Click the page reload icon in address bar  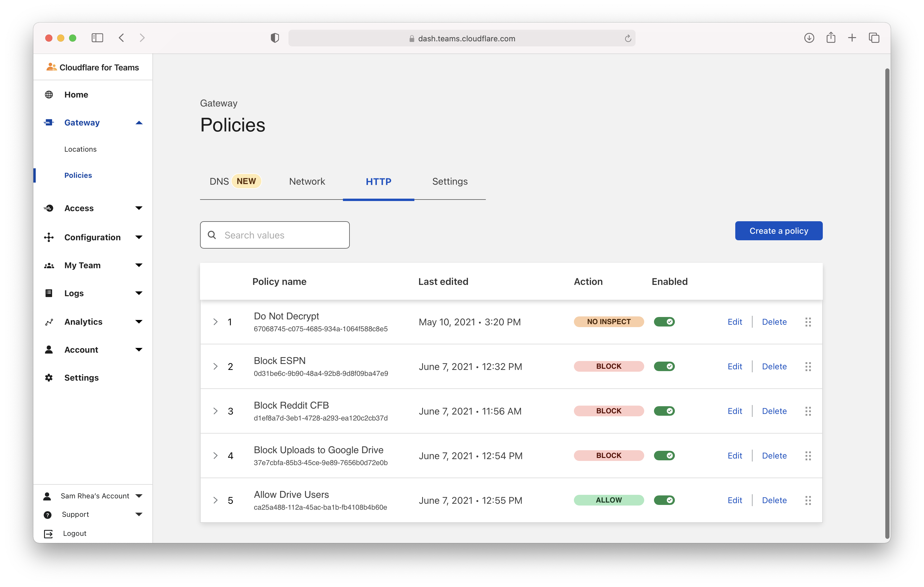coord(628,38)
